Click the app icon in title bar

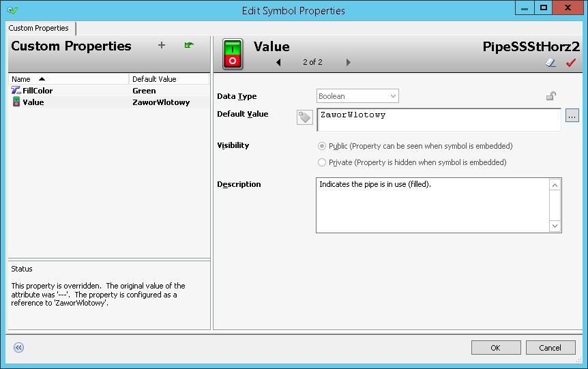pos(12,10)
